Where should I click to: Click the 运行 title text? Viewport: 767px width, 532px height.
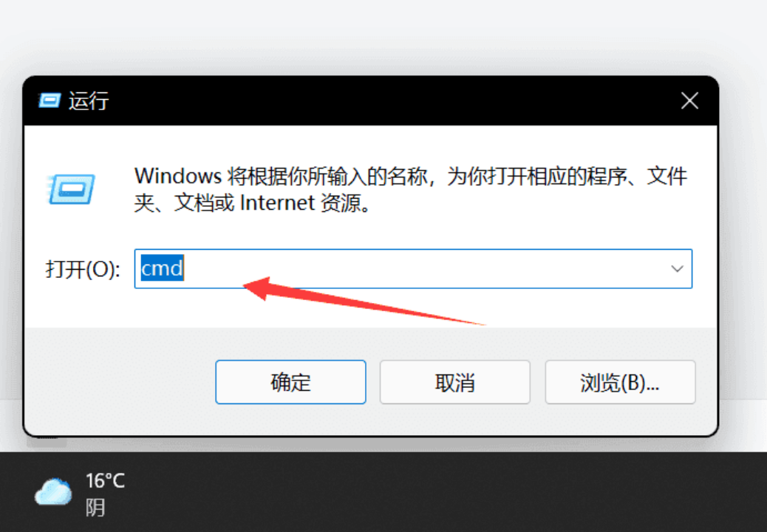point(89,101)
